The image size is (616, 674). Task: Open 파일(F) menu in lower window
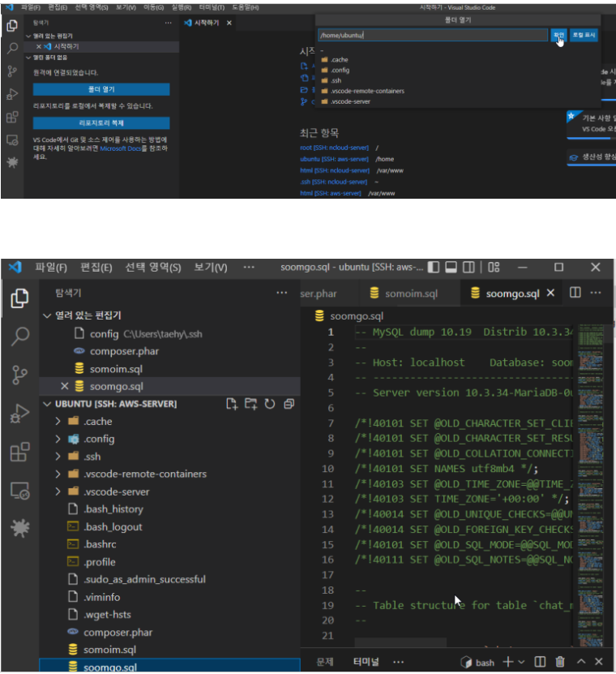51,268
